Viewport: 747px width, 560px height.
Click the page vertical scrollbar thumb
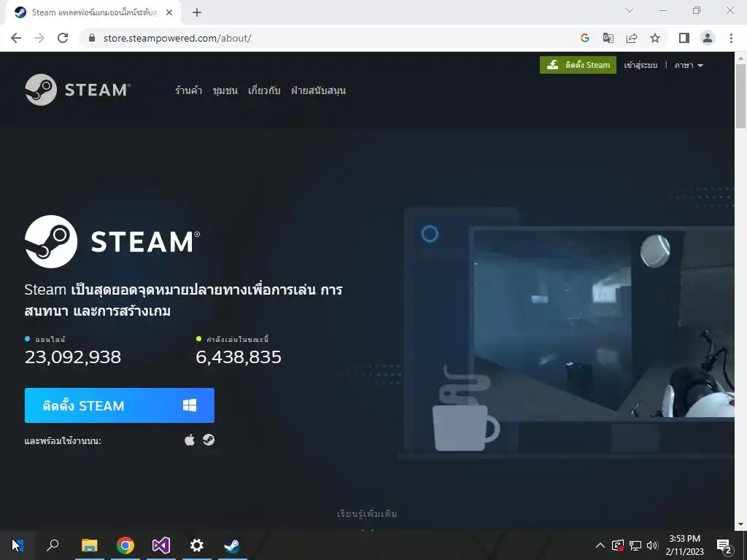pyautogui.click(x=740, y=96)
